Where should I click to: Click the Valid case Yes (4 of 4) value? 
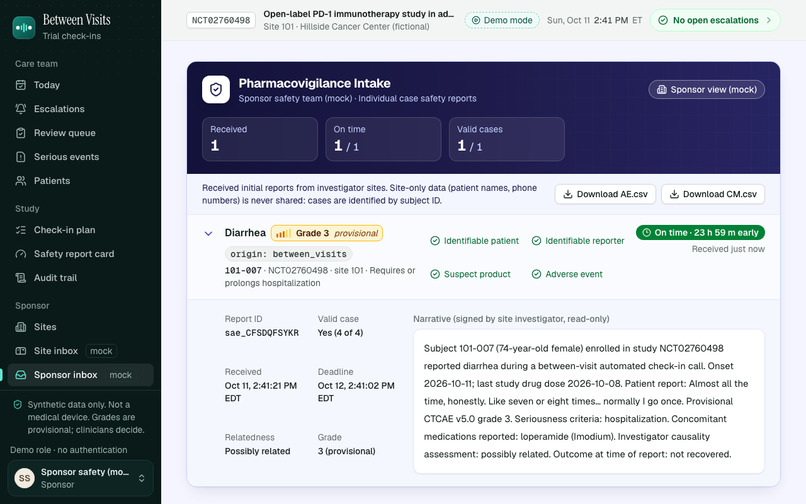click(340, 333)
